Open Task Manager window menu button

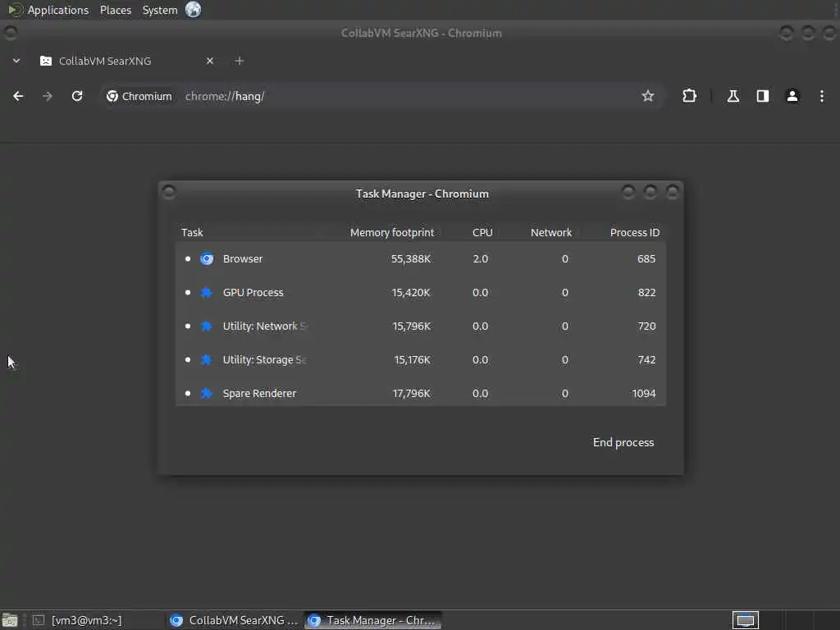tap(169, 192)
